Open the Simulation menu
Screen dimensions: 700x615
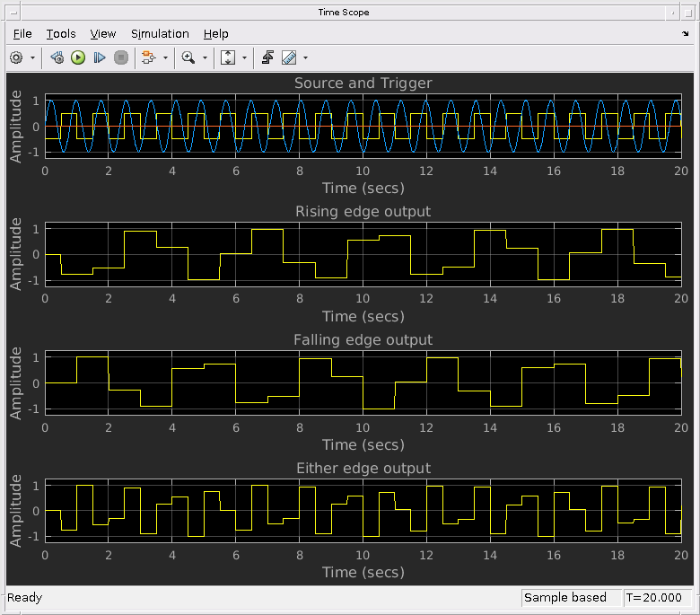[160, 33]
